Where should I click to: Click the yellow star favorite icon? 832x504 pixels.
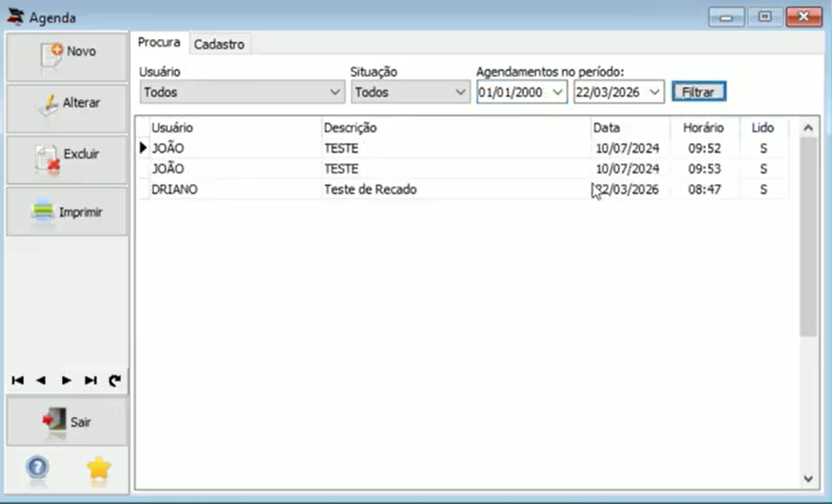[x=99, y=468]
